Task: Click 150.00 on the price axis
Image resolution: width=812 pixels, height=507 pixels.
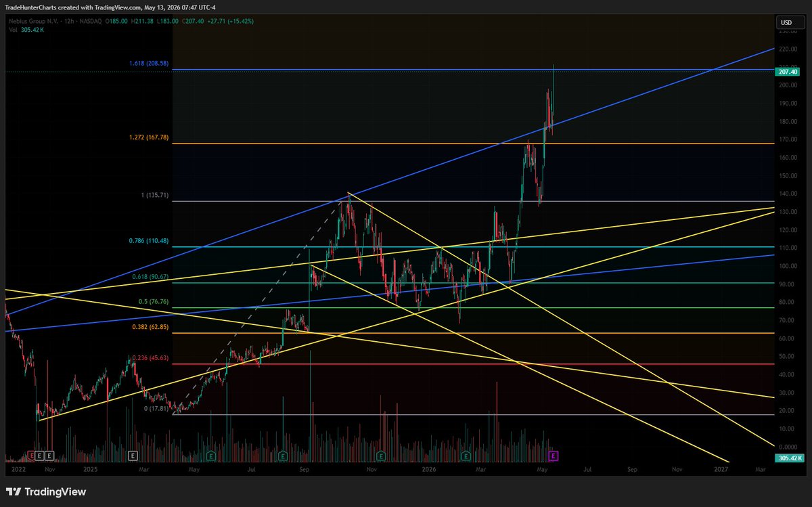Action: 788,176
